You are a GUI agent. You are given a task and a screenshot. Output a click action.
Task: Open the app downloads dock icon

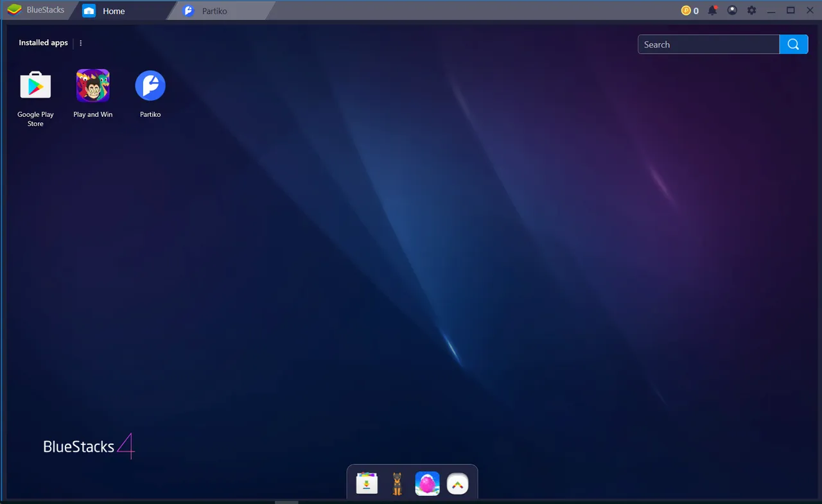tap(367, 483)
